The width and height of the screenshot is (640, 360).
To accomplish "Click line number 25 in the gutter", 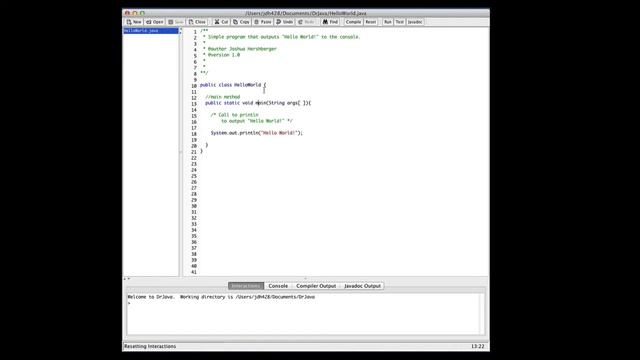I will pos(193,176).
